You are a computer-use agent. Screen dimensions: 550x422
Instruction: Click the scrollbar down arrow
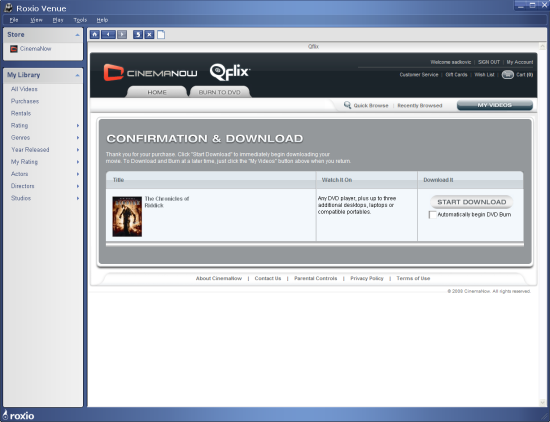click(x=543, y=402)
